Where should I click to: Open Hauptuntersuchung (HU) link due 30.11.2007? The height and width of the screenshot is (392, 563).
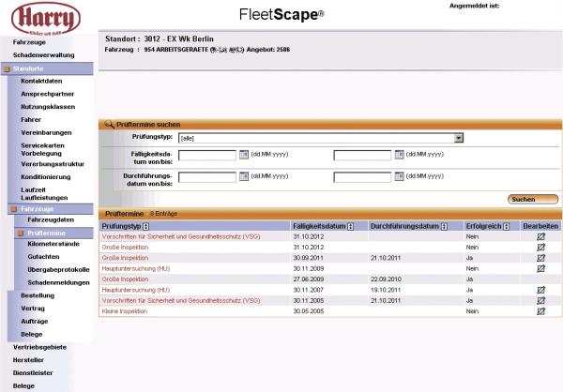pos(136,290)
